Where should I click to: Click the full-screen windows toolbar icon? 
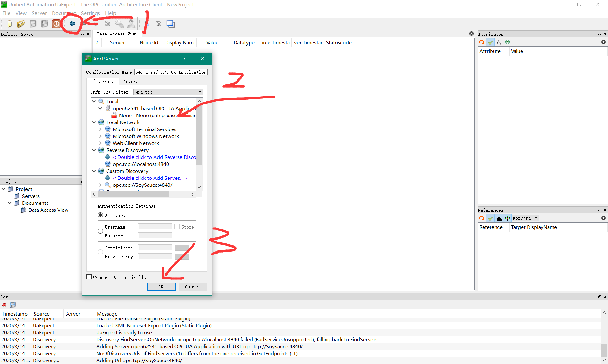coord(171,24)
